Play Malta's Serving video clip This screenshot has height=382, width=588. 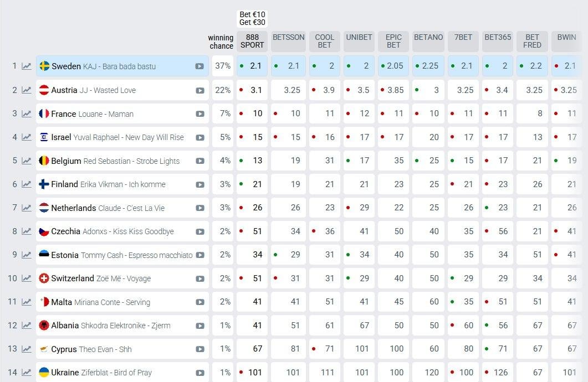point(200,302)
